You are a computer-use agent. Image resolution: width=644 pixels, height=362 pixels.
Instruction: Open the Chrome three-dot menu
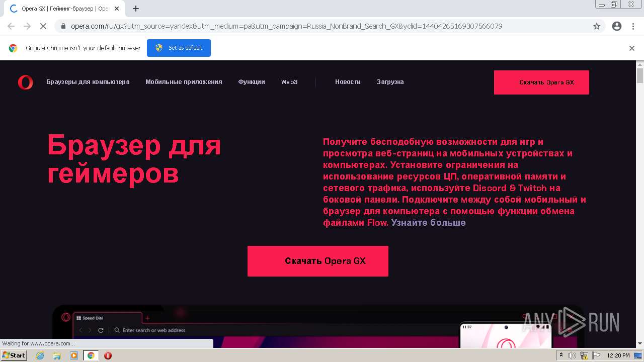(x=633, y=26)
